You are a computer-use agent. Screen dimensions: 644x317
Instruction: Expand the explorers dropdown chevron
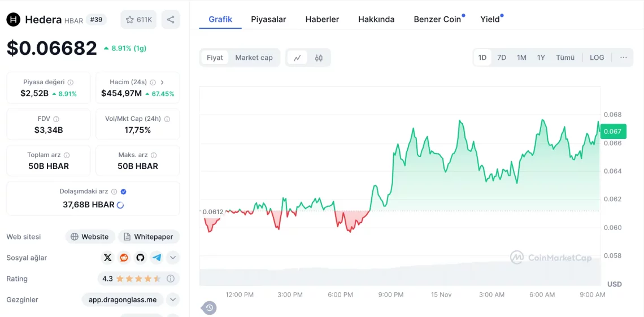(173, 299)
